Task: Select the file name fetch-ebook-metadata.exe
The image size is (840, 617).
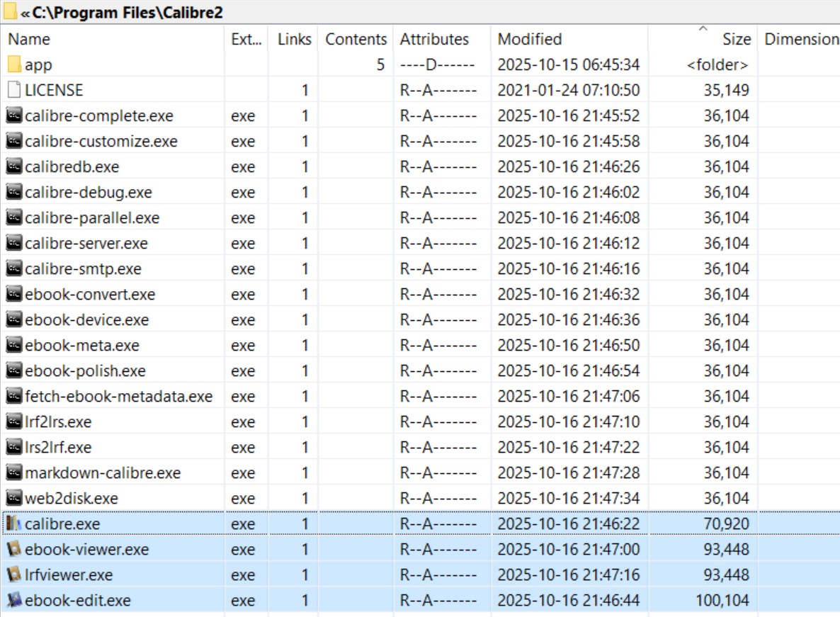Action: coord(119,396)
